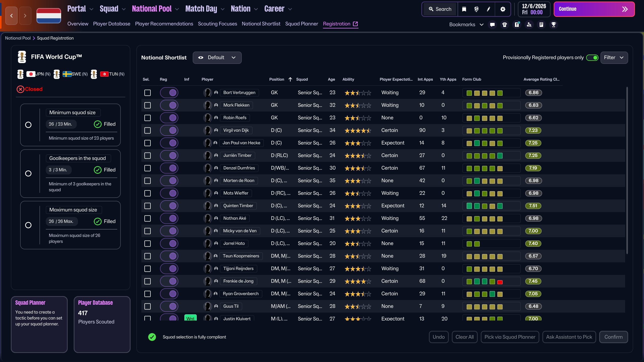Expand the Bookmarks dropdown
The height and width of the screenshot is (362, 644).
(x=466, y=24)
